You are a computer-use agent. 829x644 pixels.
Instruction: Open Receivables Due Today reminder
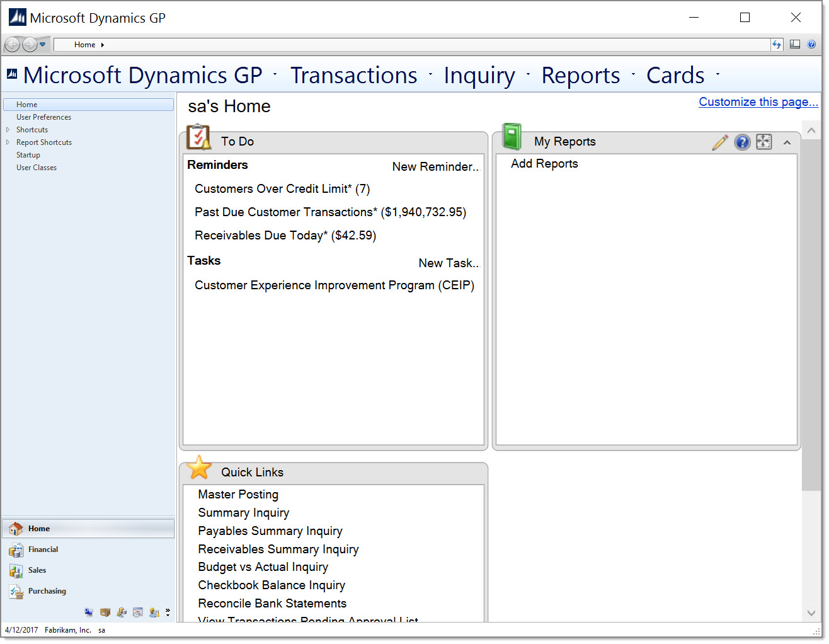(285, 236)
